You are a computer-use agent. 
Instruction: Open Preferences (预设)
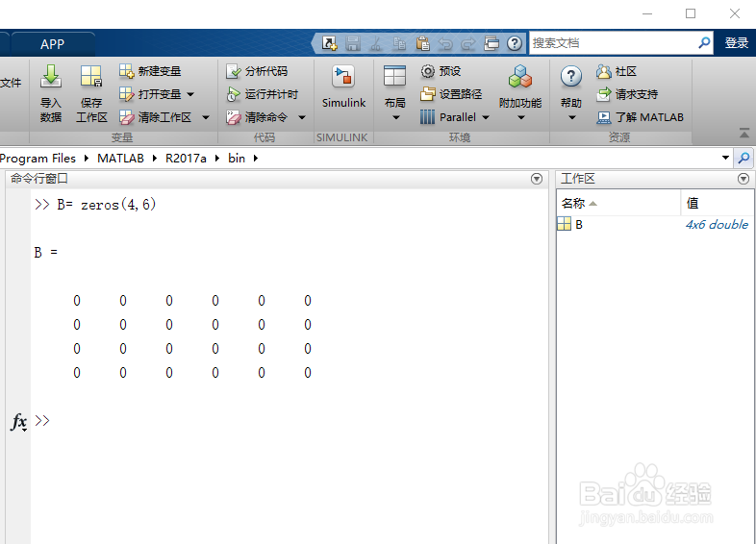coord(441,71)
